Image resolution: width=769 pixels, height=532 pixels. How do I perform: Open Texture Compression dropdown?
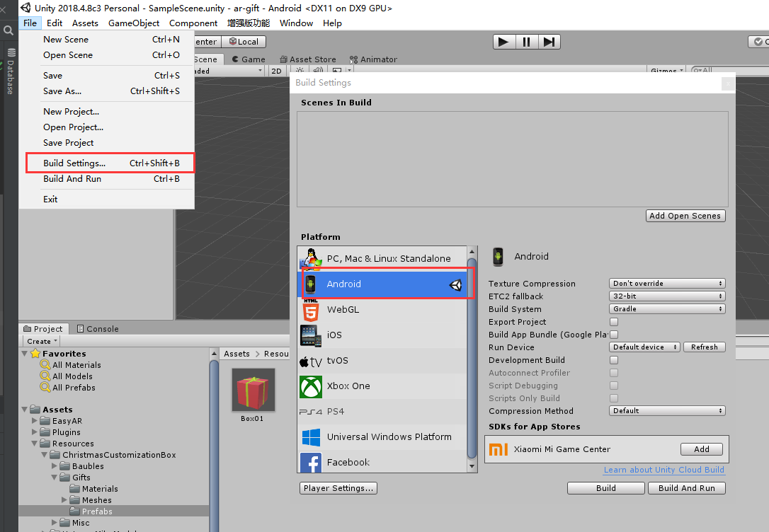pos(667,284)
